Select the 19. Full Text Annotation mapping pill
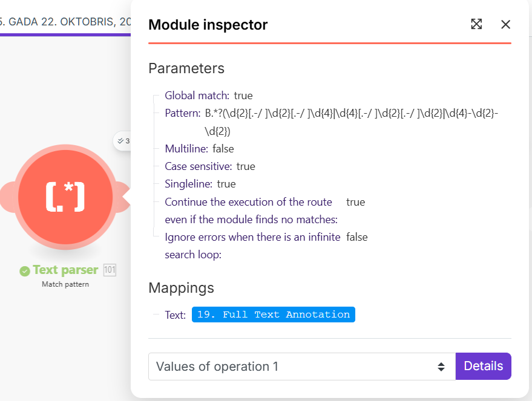532x401 pixels. (273, 315)
